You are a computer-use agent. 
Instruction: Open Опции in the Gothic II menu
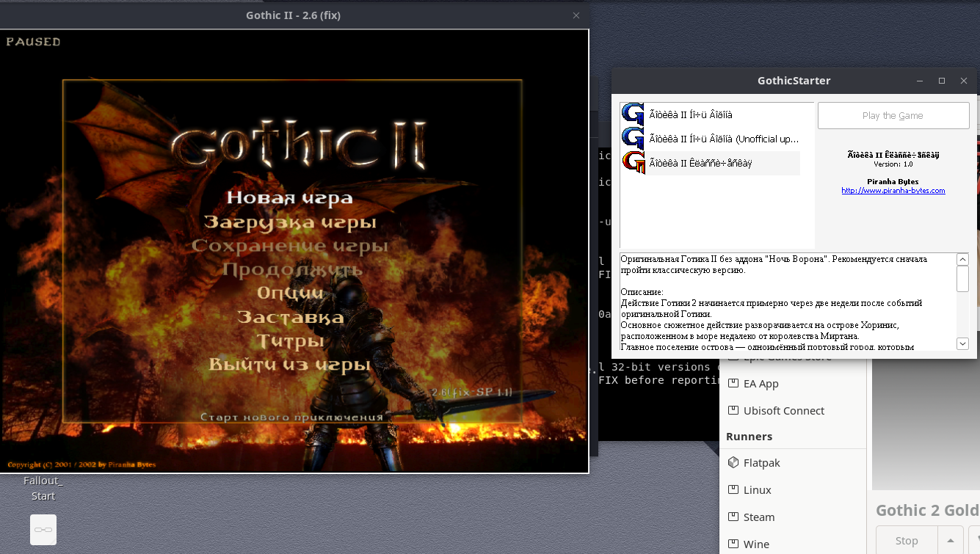(x=290, y=293)
